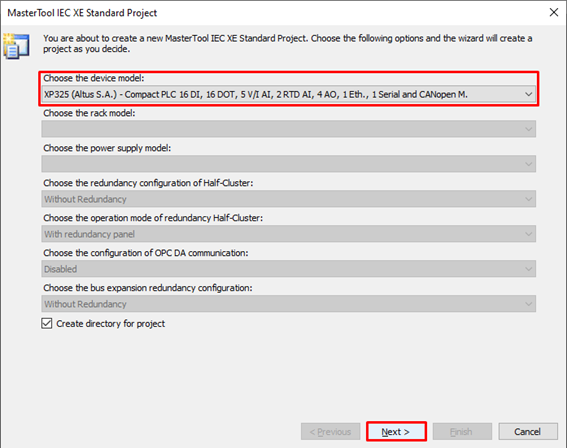Select the XP325 device model text field

[289, 94]
